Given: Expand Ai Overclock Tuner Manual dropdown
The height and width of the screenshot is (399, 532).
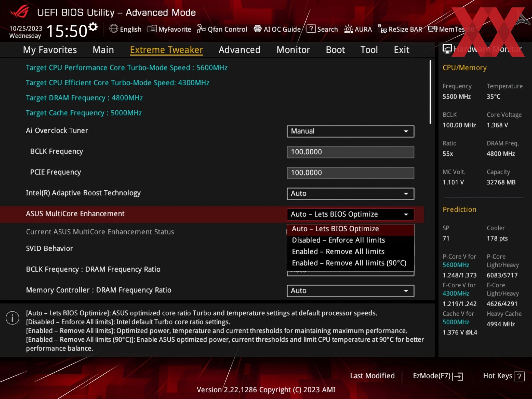Looking at the screenshot, I should pyautogui.click(x=351, y=131).
